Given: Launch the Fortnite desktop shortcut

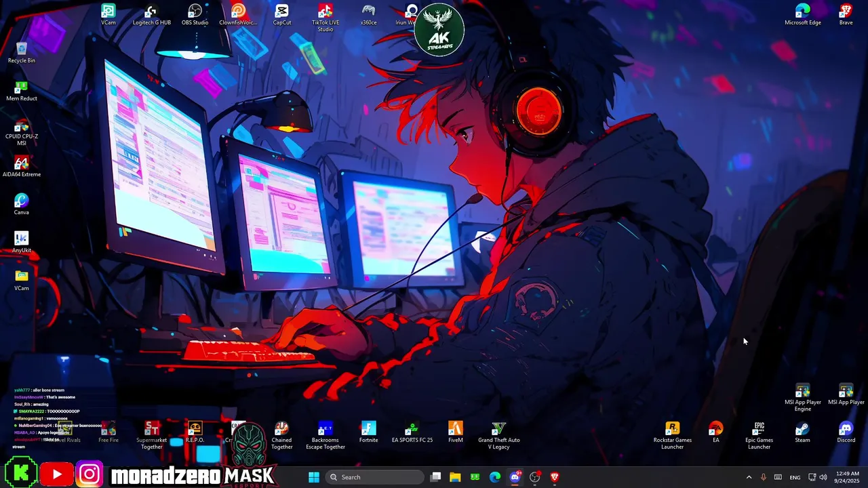Looking at the screenshot, I should (x=368, y=432).
